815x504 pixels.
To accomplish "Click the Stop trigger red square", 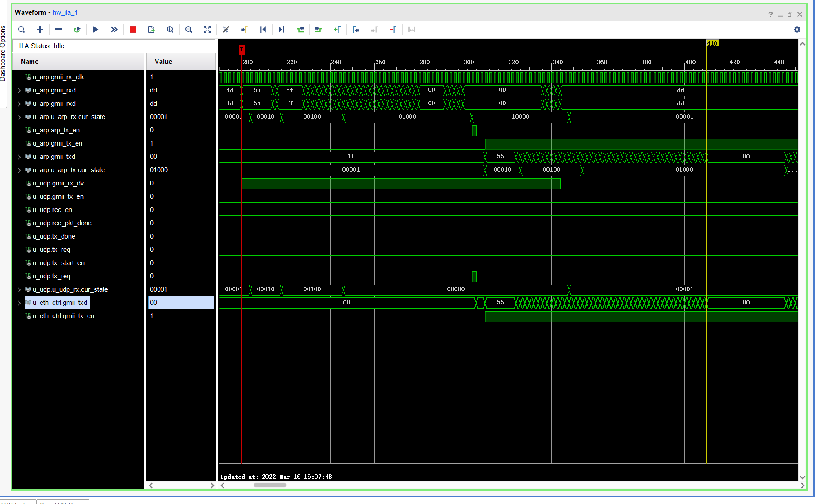I will pos(133,30).
